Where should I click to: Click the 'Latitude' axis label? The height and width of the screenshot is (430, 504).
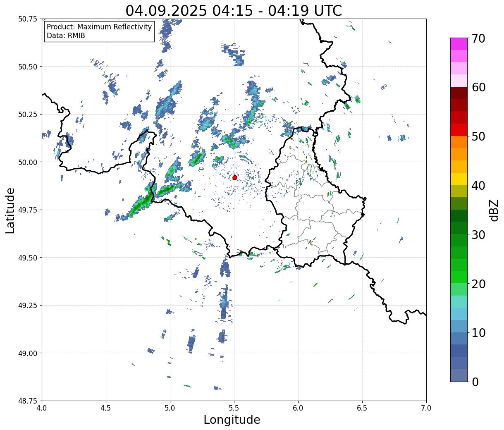coord(10,210)
